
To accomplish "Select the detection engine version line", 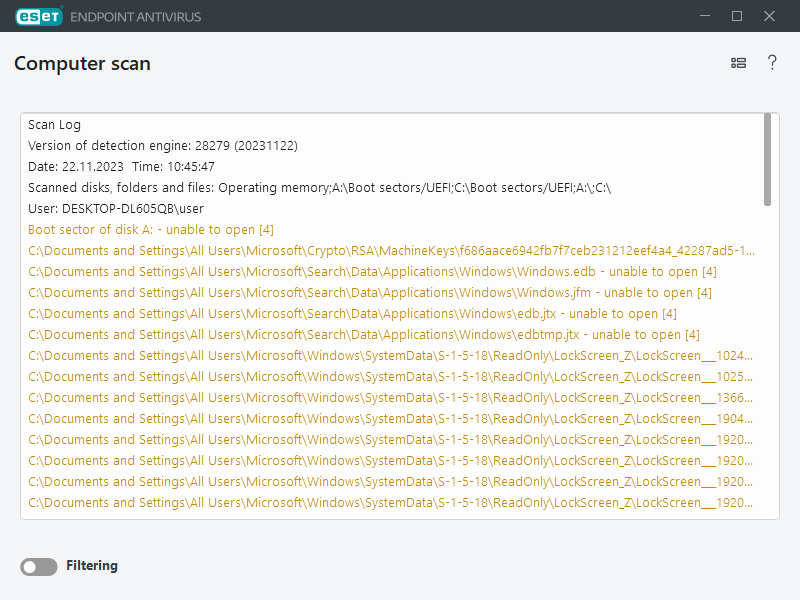I will coord(163,146).
